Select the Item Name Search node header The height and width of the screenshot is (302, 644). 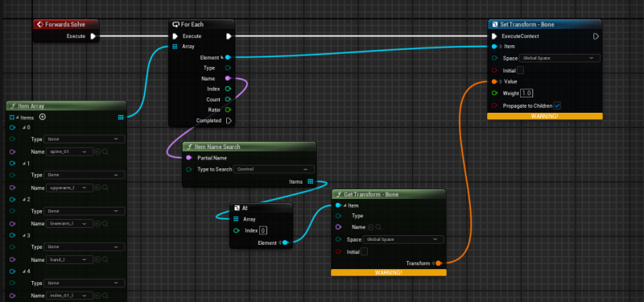tap(250, 147)
